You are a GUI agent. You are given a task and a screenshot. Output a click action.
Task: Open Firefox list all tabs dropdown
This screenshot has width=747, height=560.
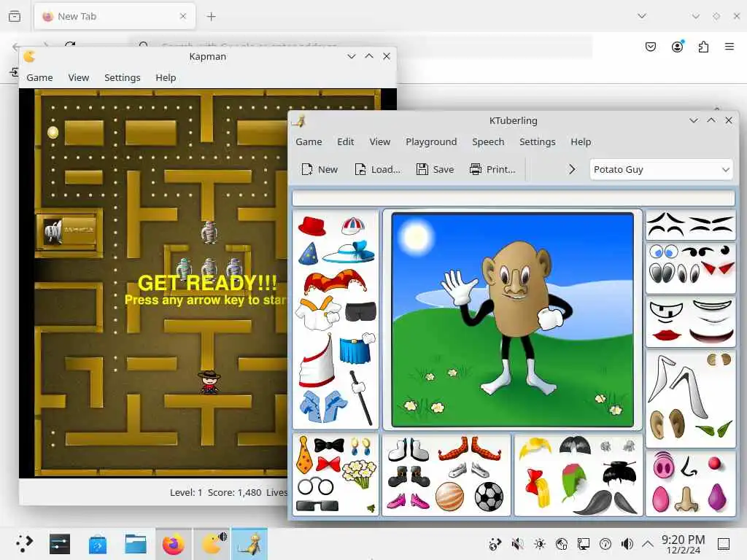click(x=642, y=16)
